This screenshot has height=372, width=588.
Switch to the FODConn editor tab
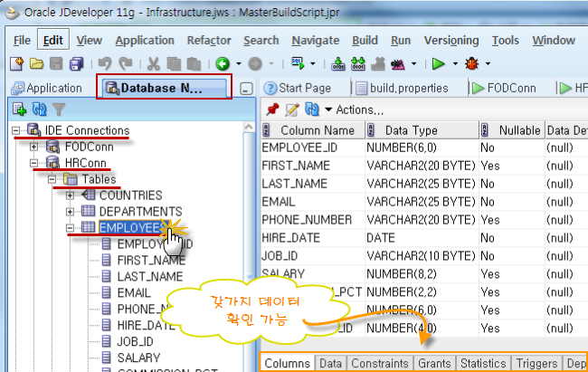pyautogui.click(x=504, y=88)
